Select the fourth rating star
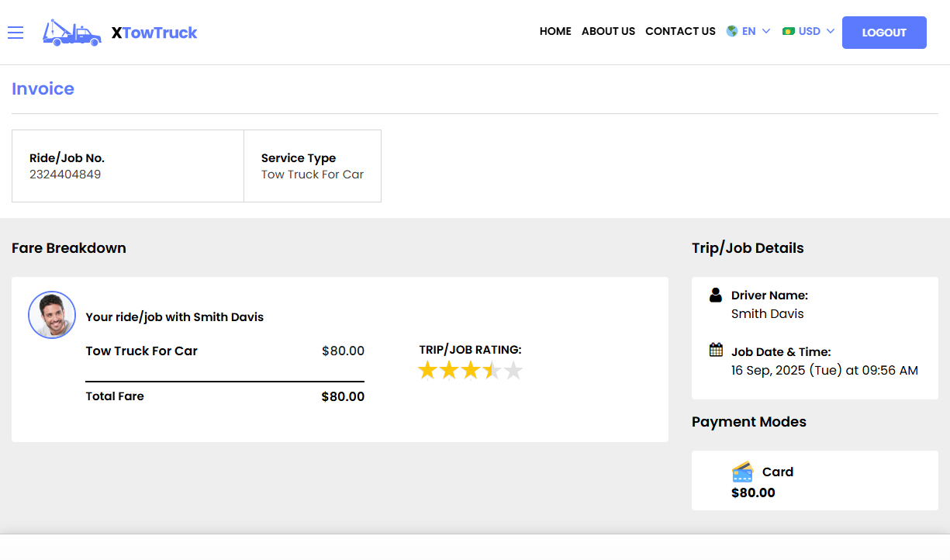Viewport: 950px width, 560px height. pyautogui.click(x=492, y=371)
